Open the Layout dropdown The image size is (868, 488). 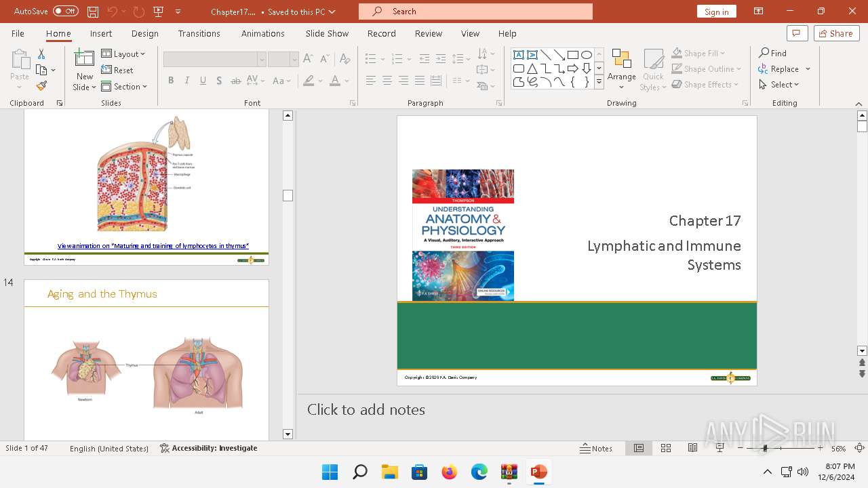(123, 54)
